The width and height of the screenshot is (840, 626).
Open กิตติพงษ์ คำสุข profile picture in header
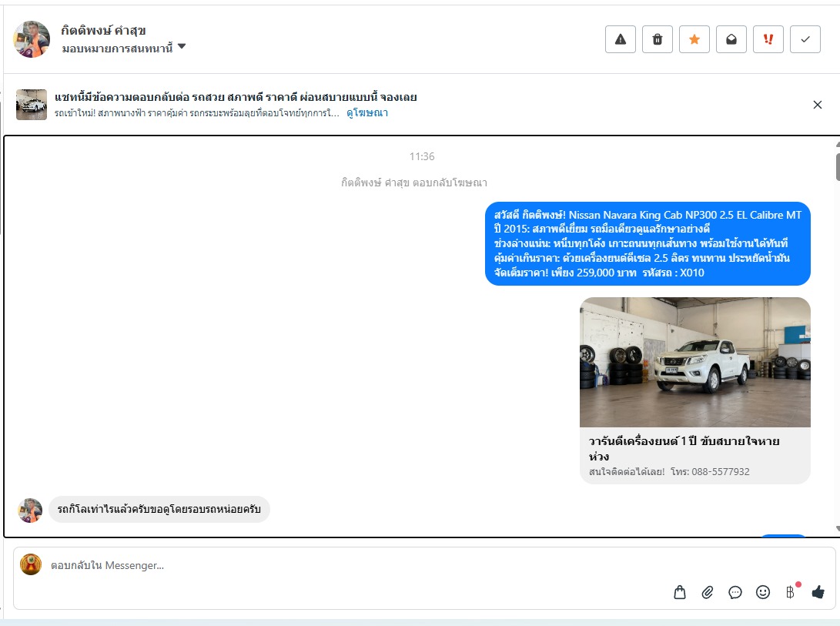pyautogui.click(x=32, y=39)
